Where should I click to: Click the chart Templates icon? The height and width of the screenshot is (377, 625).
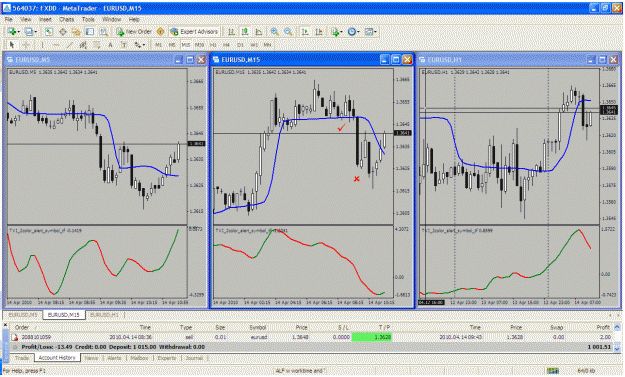[368, 31]
